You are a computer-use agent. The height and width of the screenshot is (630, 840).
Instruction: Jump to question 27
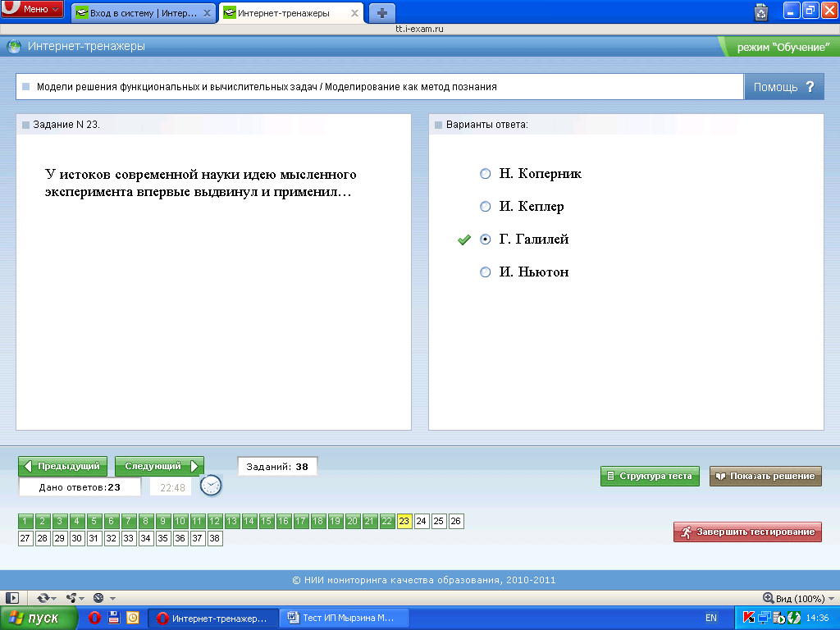[x=25, y=538]
